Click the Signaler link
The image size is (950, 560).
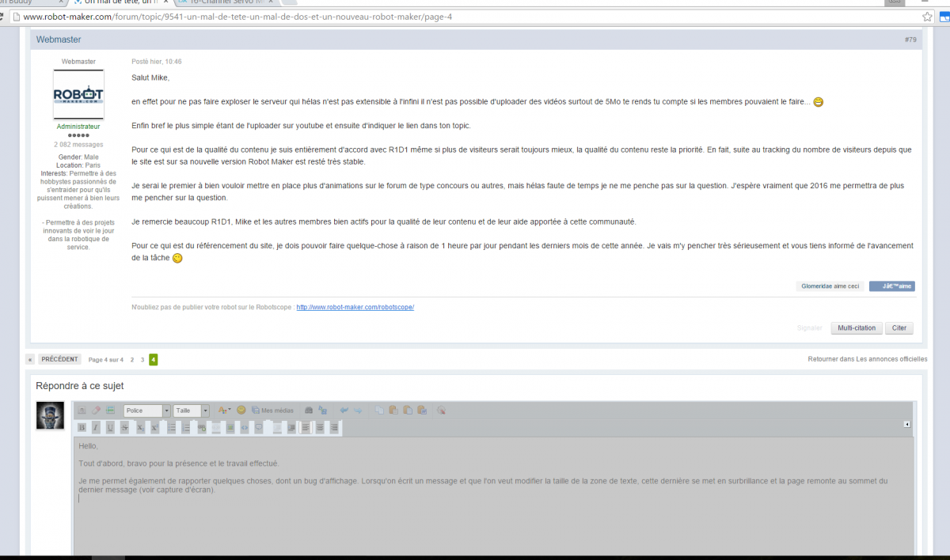tap(809, 327)
